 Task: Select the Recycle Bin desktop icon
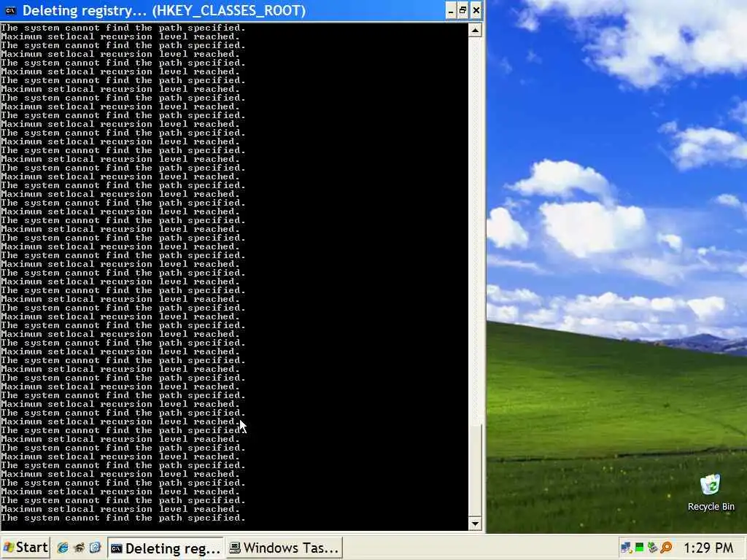click(x=711, y=493)
